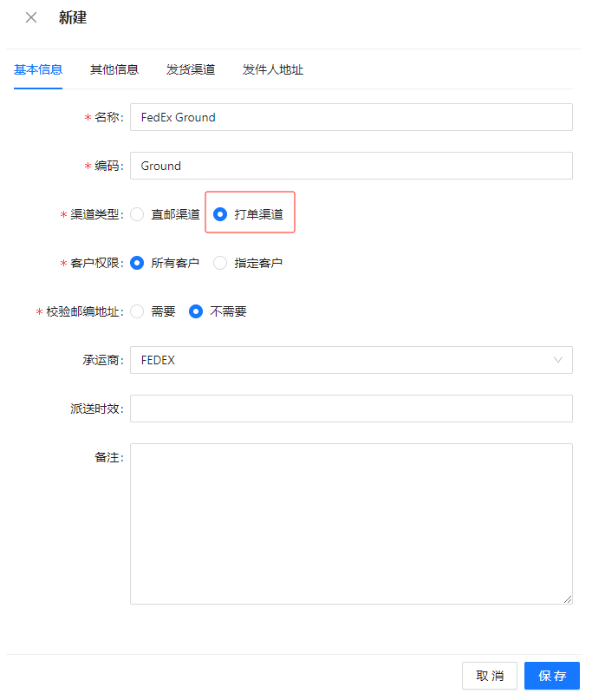Close the 新建 dialog with the X icon
Screen dimensions: 605x700
point(31,18)
